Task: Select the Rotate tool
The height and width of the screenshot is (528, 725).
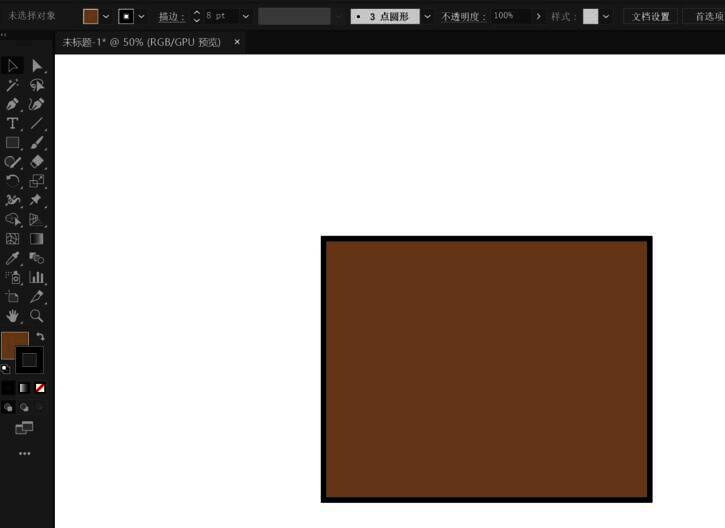Action: [x=12, y=181]
